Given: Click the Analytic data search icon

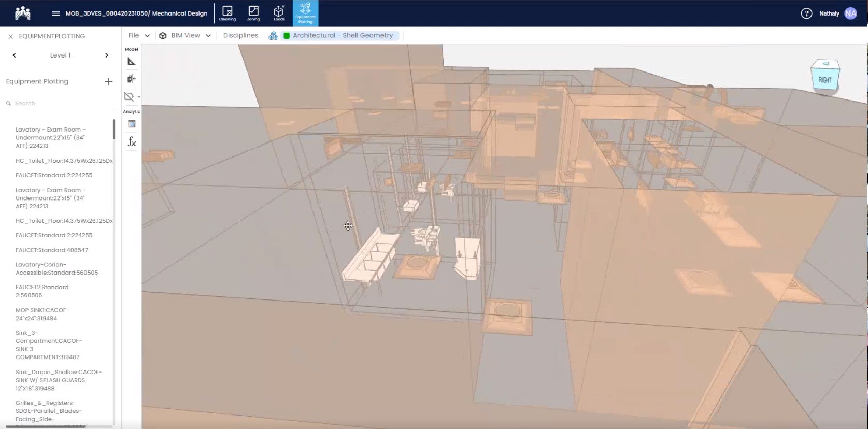Looking at the screenshot, I should (132, 124).
